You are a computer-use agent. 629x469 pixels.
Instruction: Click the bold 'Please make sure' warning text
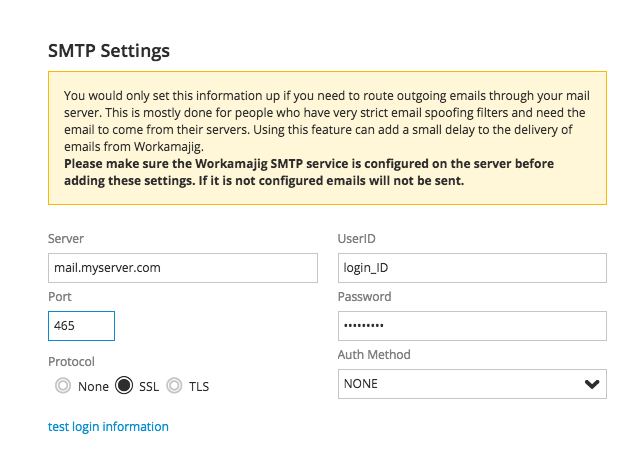[309, 172]
